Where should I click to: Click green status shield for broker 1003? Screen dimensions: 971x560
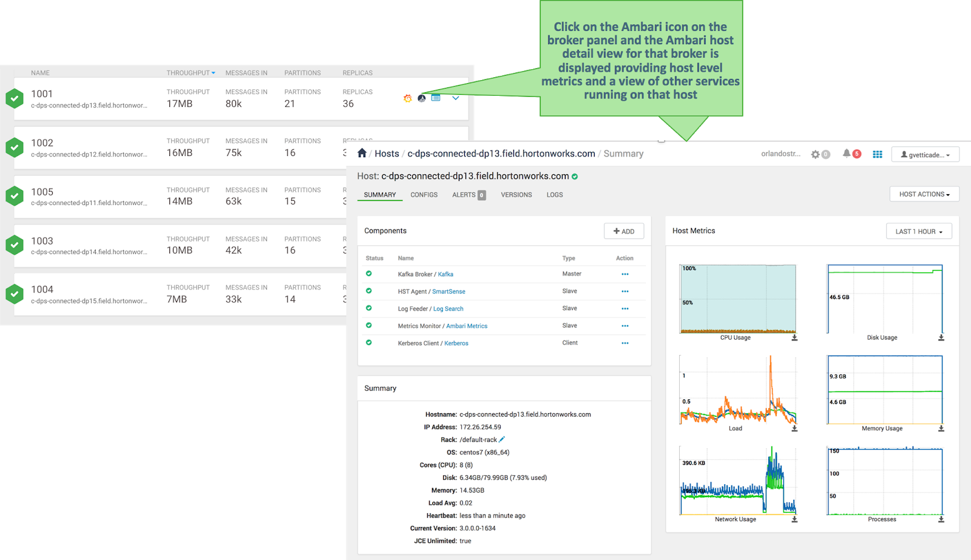coord(15,245)
